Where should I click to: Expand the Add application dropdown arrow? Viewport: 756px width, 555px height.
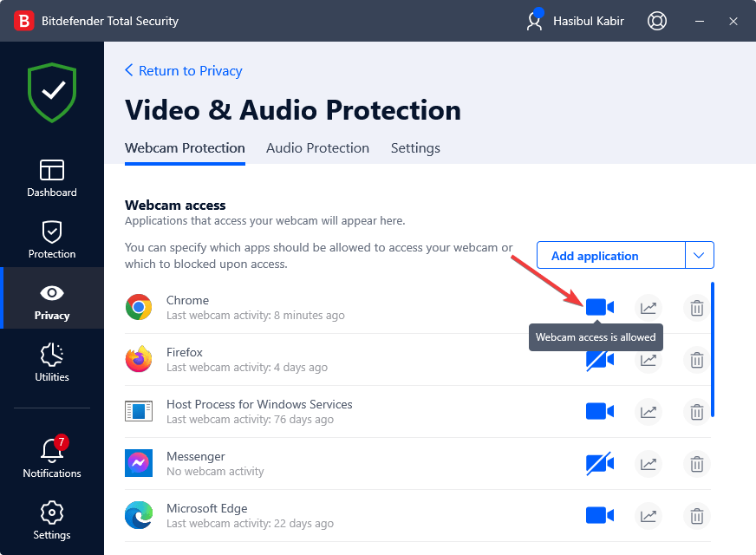click(x=700, y=254)
